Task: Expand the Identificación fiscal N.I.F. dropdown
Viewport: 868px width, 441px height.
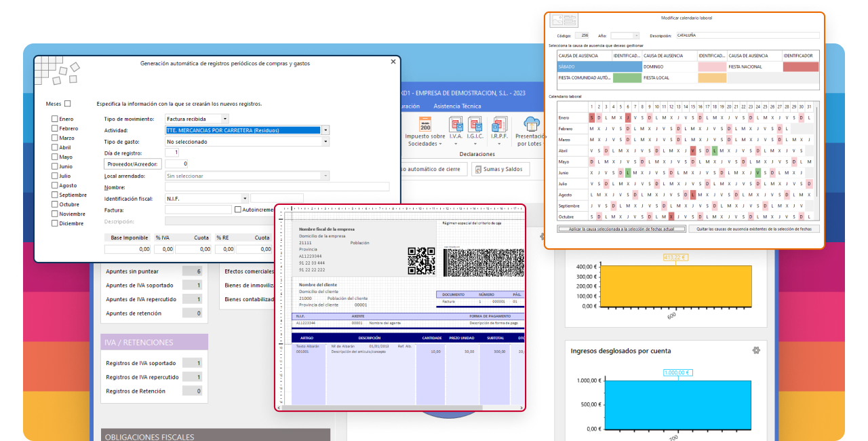Action: pyautogui.click(x=244, y=199)
